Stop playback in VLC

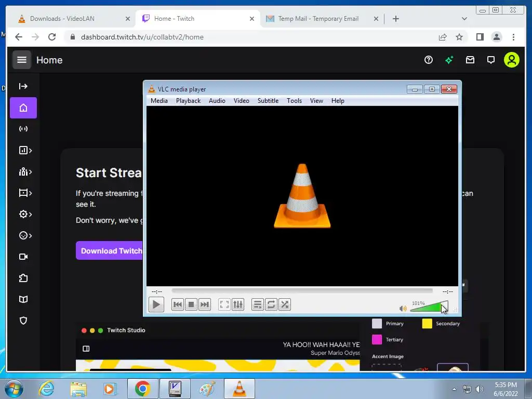coord(191,304)
